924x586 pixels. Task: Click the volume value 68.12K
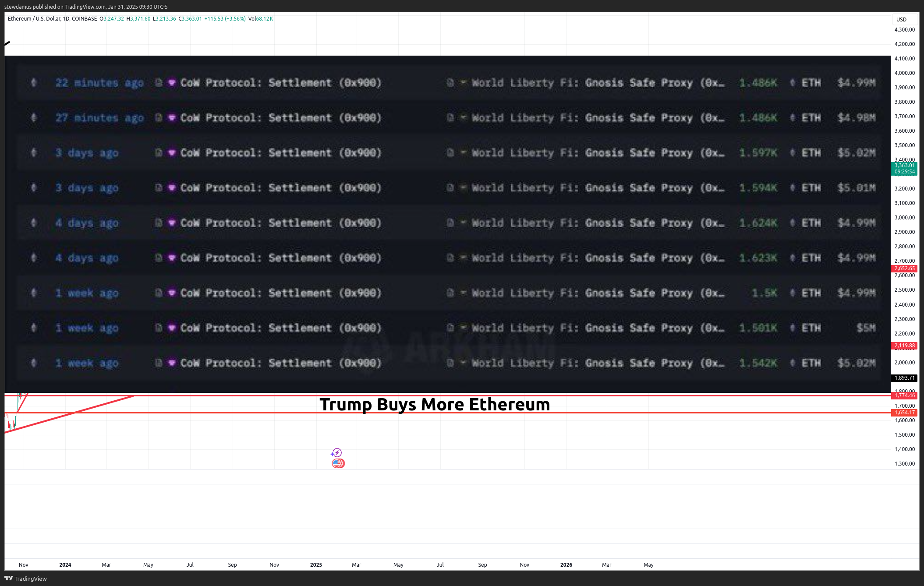(265, 19)
